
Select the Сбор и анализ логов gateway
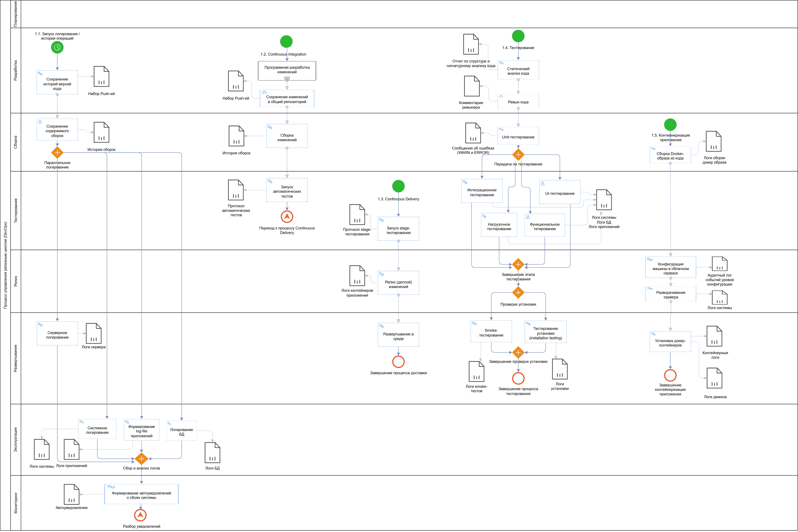(141, 459)
